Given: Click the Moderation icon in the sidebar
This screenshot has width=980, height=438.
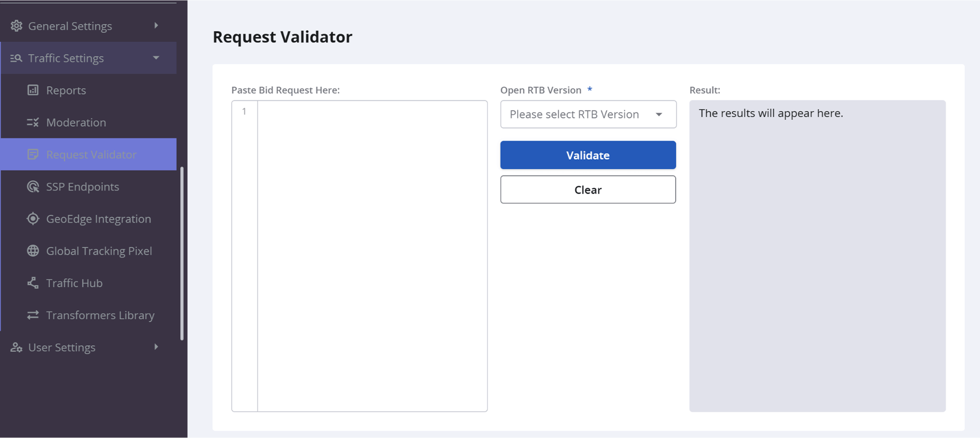Looking at the screenshot, I should click(x=32, y=122).
